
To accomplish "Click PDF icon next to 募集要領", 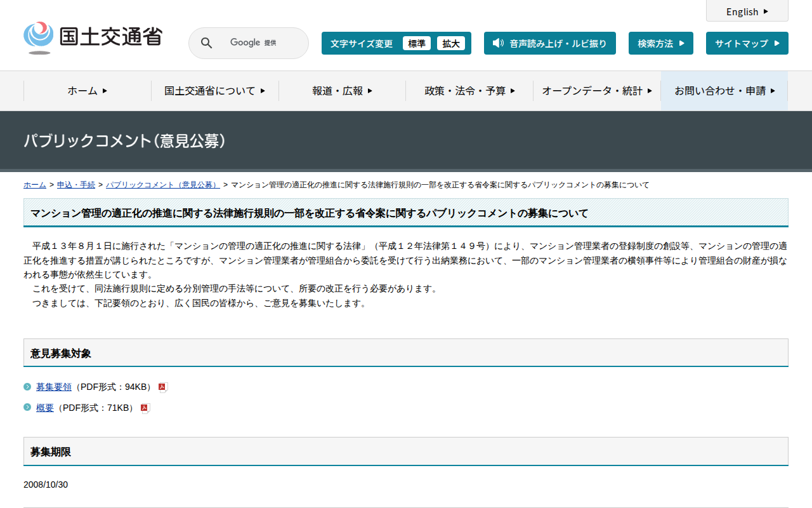I will pyautogui.click(x=162, y=387).
